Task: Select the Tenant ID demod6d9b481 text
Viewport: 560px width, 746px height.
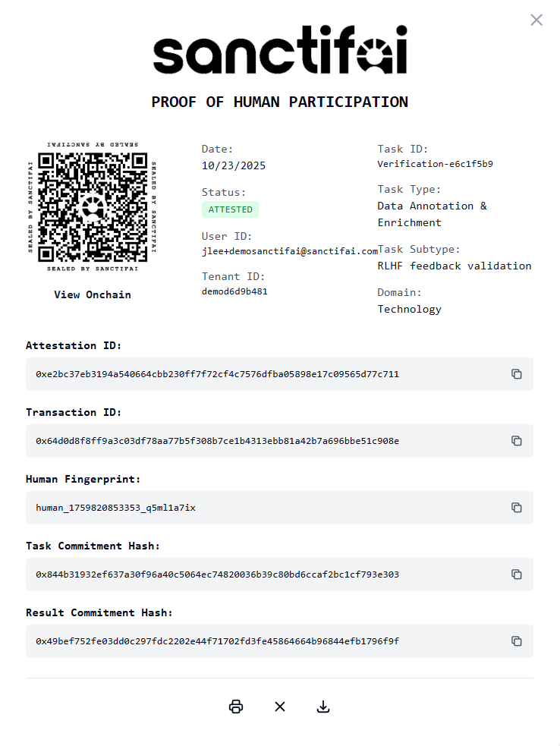Action: coord(235,292)
